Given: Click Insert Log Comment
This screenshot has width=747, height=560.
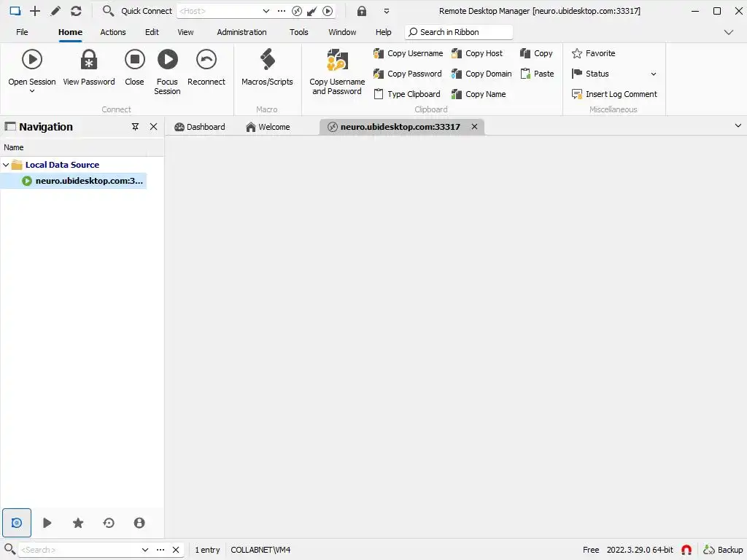Looking at the screenshot, I should tap(614, 94).
